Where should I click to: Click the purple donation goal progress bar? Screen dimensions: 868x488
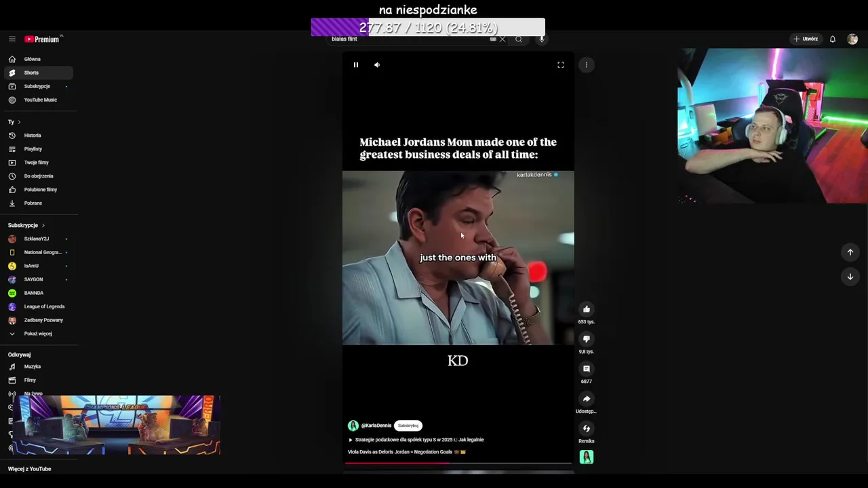tap(428, 27)
